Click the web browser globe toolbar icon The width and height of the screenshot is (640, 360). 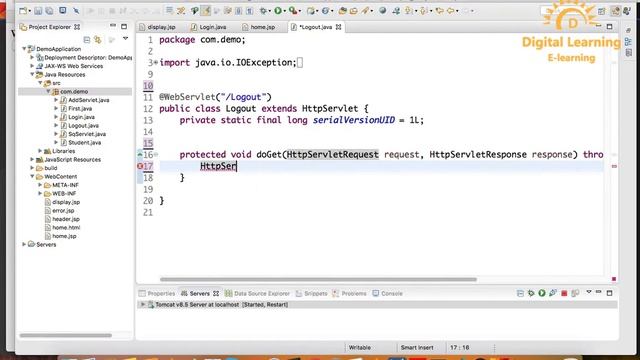point(382,11)
